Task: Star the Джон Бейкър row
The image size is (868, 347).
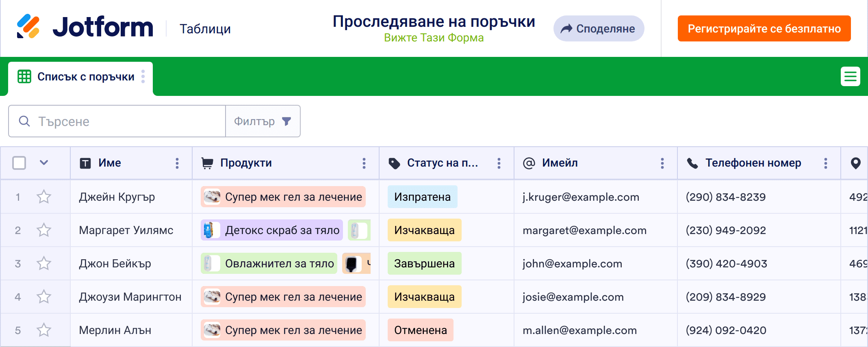Action: click(x=44, y=264)
